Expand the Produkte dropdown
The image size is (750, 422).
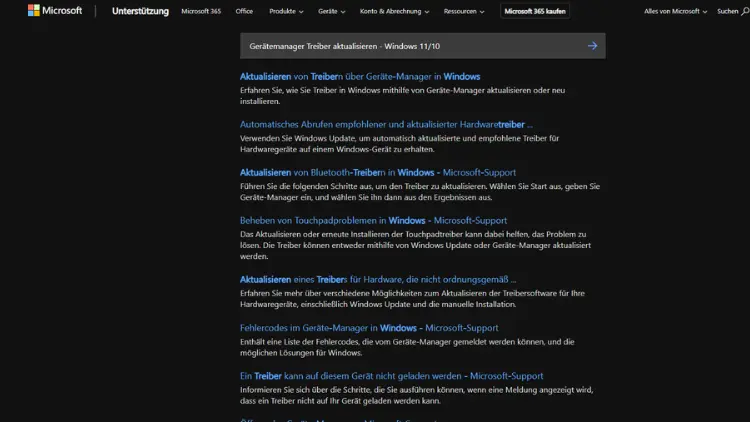pyautogui.click(x=286, y=11)
